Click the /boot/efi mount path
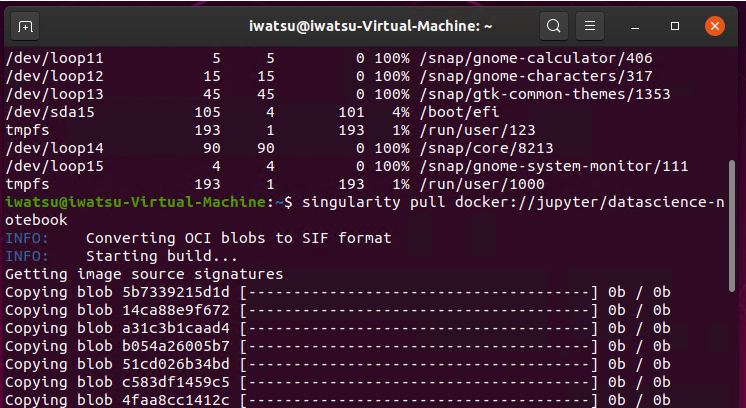The image size is (746, 408). [459, 113]
